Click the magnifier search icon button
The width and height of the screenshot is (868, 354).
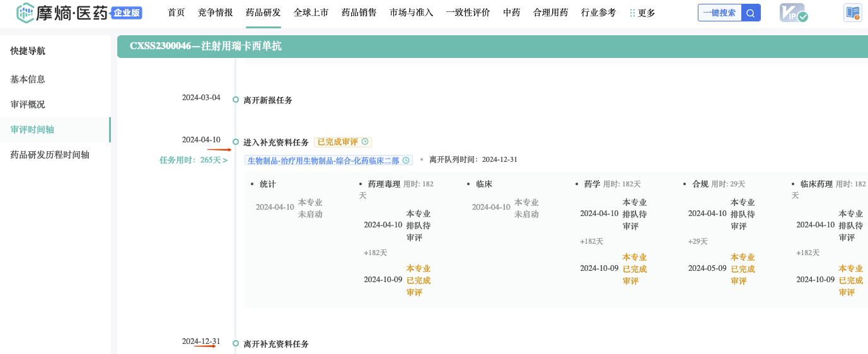tap(750, 13)
